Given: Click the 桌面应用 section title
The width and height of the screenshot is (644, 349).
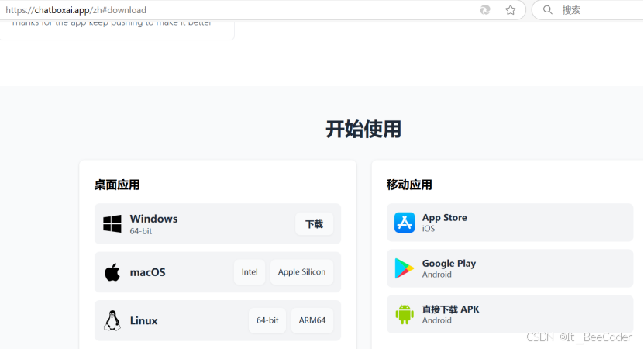Looking at the screenshot, I should (117, 185).
